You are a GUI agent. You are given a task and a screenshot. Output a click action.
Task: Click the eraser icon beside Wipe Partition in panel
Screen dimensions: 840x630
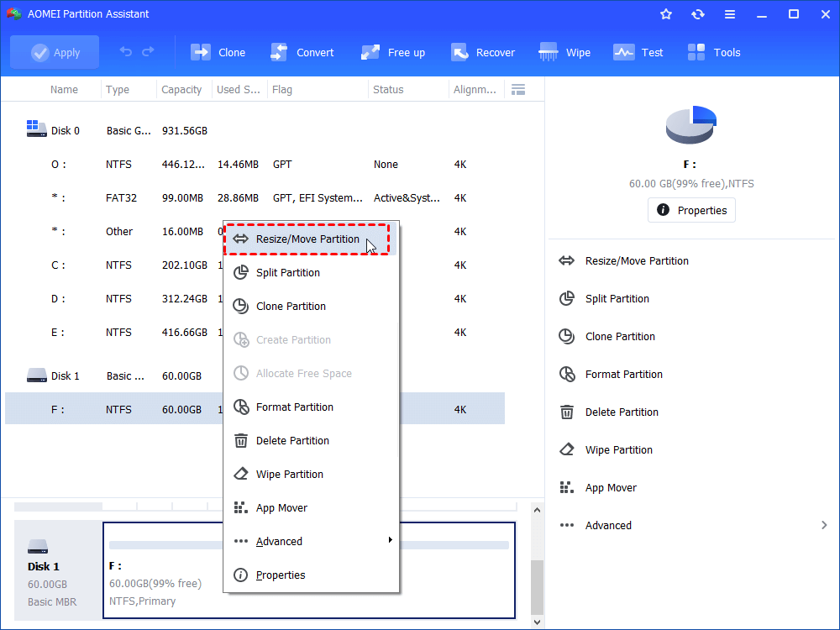[567, 449]
